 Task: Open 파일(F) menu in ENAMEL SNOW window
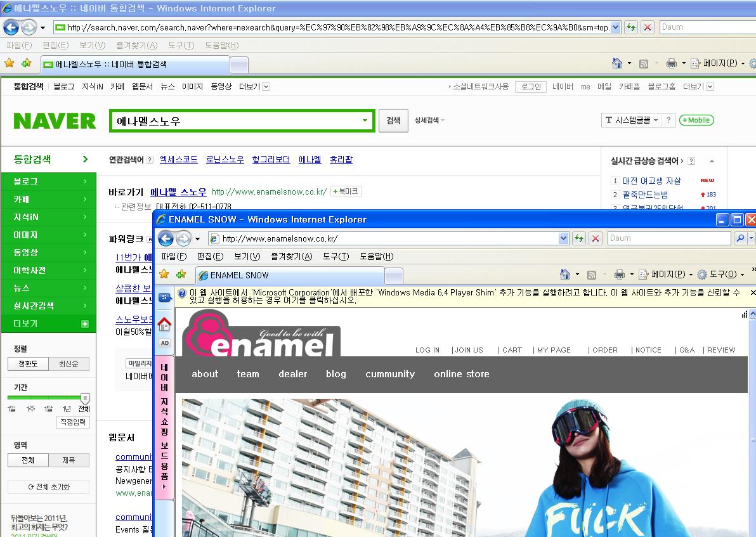(x=174, y=256)
